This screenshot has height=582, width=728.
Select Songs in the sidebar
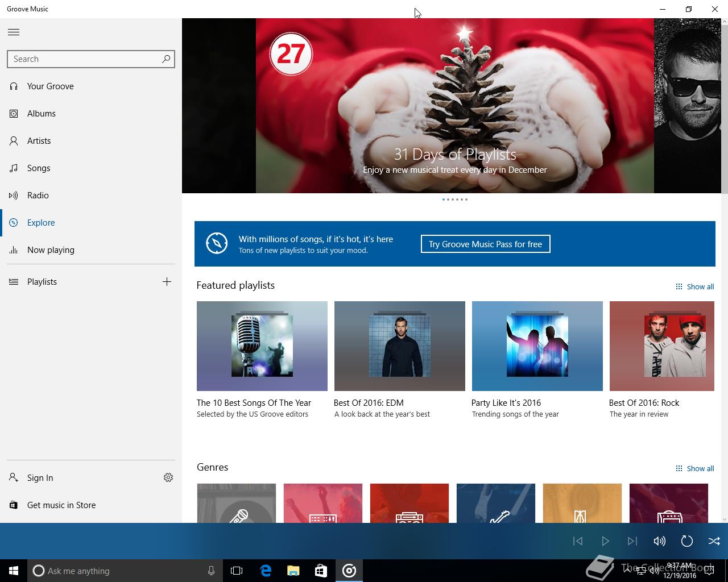coord(91,168)
